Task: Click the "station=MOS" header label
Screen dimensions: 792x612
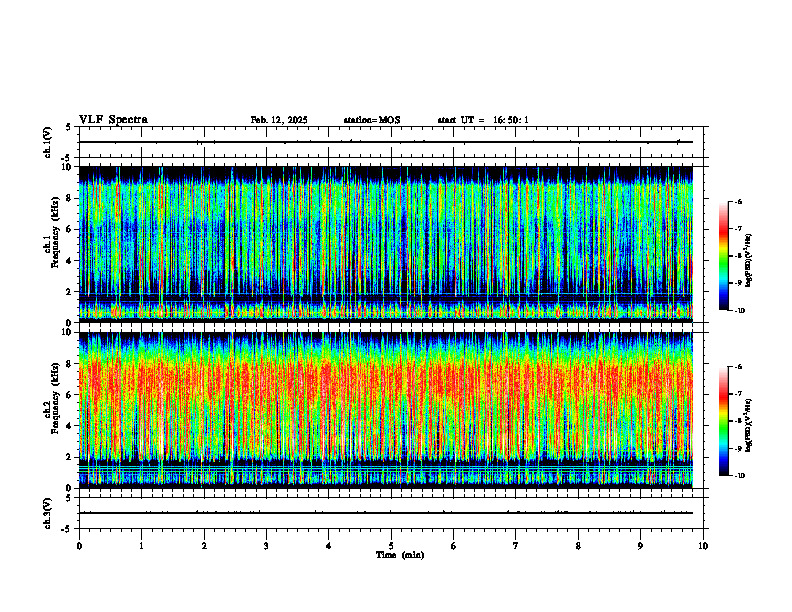Action: pos(372,120)
